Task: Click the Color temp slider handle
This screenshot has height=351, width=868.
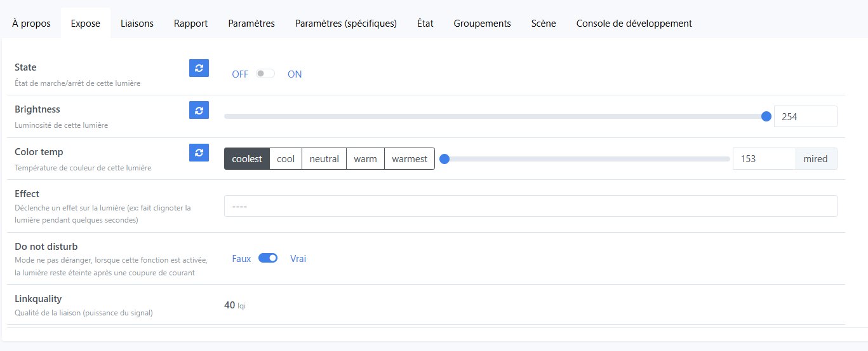Action: (444, 159)
